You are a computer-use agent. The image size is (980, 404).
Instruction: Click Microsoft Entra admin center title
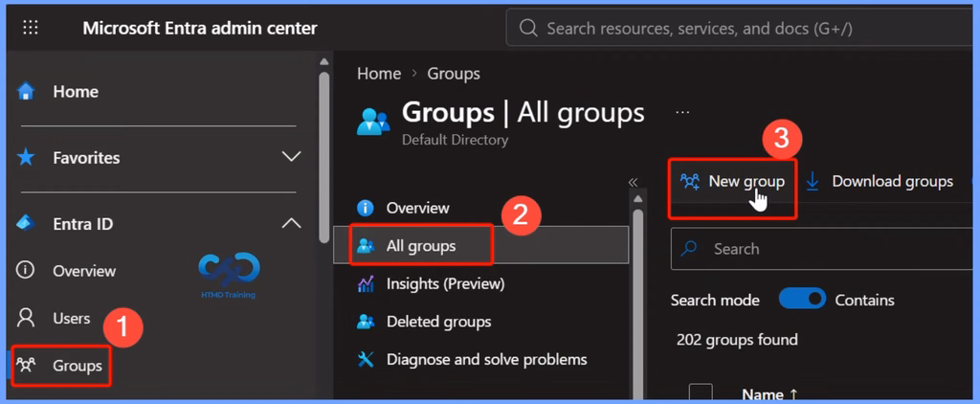[x=200, y=28]
